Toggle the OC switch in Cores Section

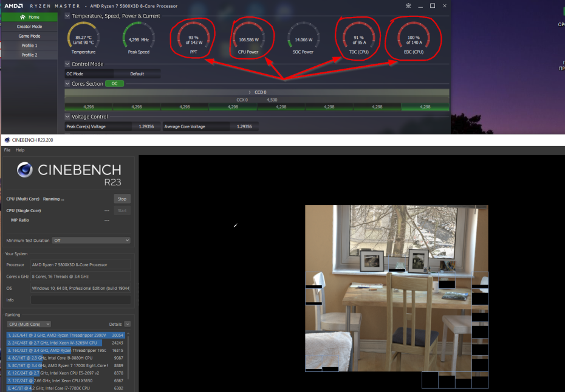115,84
